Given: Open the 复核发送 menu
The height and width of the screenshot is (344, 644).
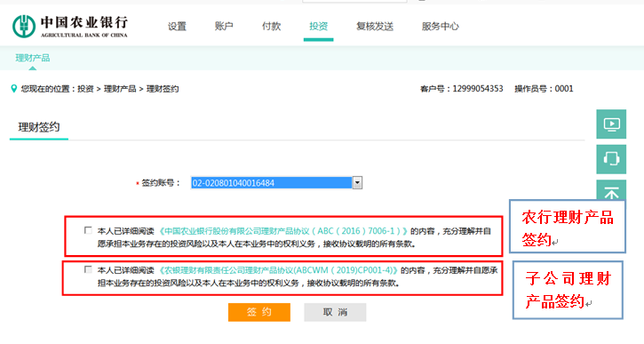Looking at the screenshot, I should (x=375, y=27).
